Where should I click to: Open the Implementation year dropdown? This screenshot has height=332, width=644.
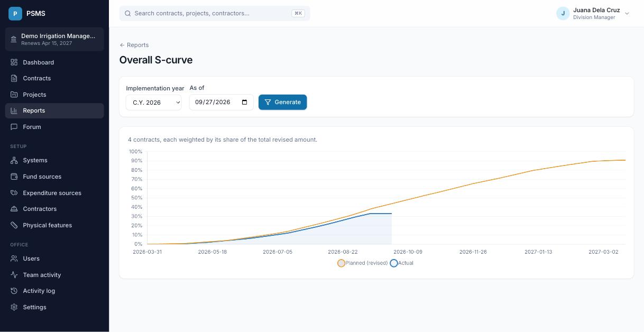(x=154, y=103)
